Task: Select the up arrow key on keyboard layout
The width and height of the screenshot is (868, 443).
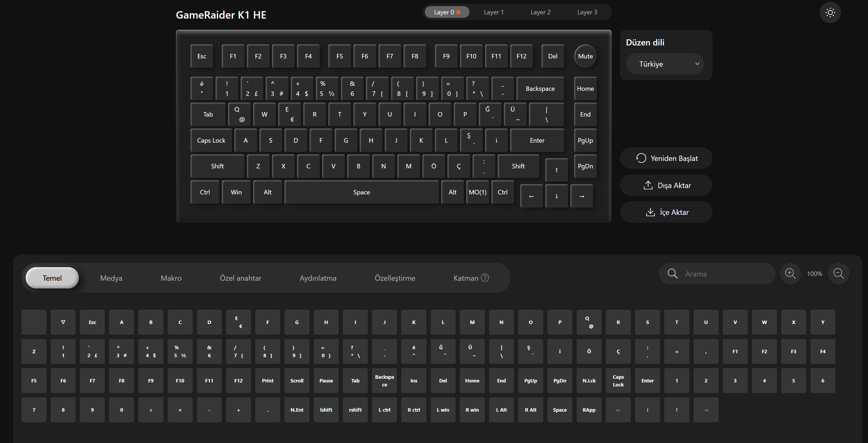Action: tap(556, 170)
